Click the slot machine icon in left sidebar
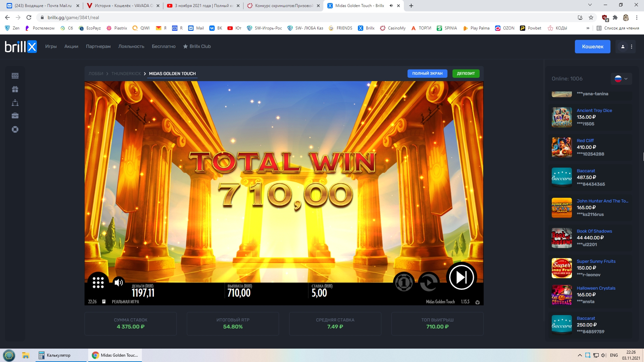Viewport: 644px width, 362px height. click(15, 76)
